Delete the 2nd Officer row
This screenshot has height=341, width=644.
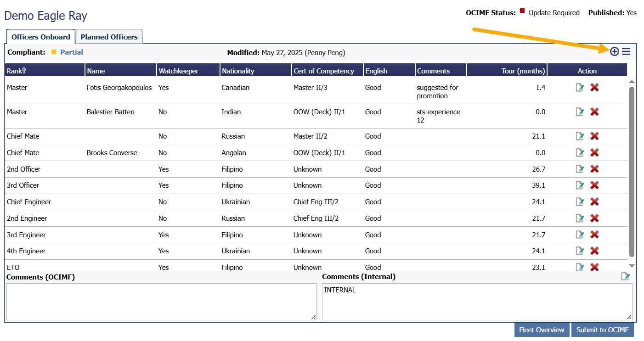click(594, 169)
